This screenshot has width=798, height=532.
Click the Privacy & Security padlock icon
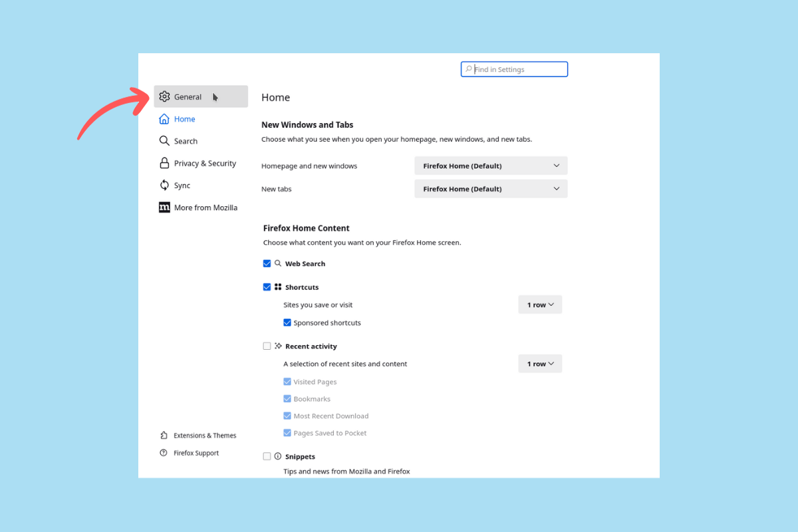coord(164,163)
